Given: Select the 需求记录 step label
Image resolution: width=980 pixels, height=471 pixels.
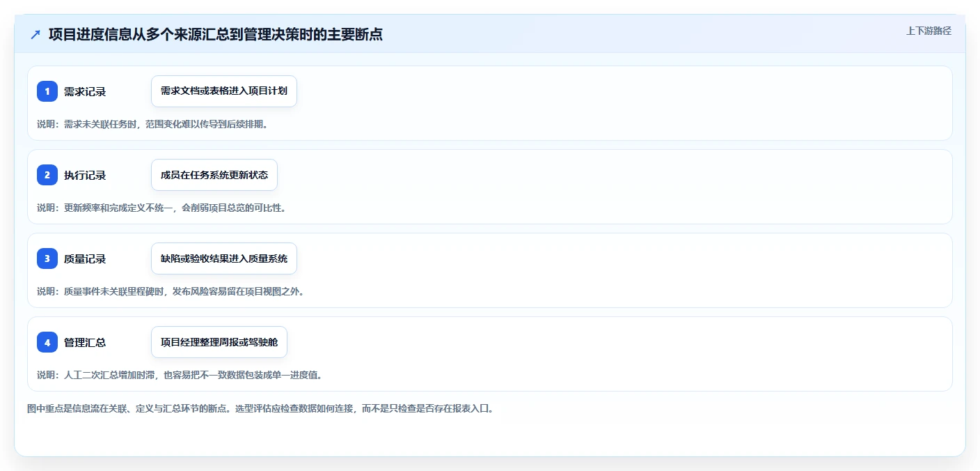Looking at the screenshot, I should pyautogui.click(x=85, y=91).
